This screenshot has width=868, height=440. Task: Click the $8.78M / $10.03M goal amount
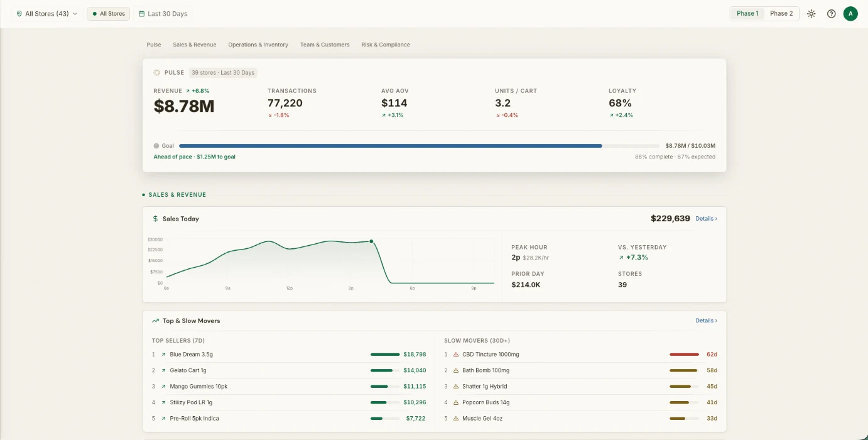point(690,146)
